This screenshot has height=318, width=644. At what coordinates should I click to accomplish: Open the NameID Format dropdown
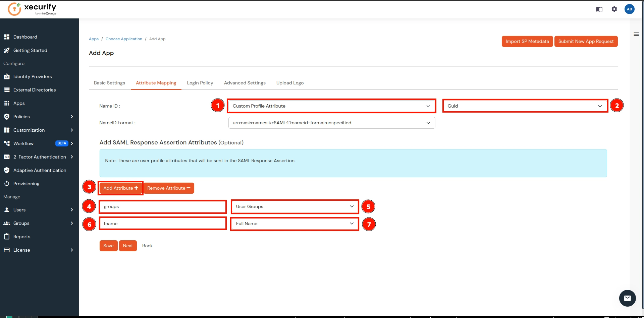pos(331,123)
